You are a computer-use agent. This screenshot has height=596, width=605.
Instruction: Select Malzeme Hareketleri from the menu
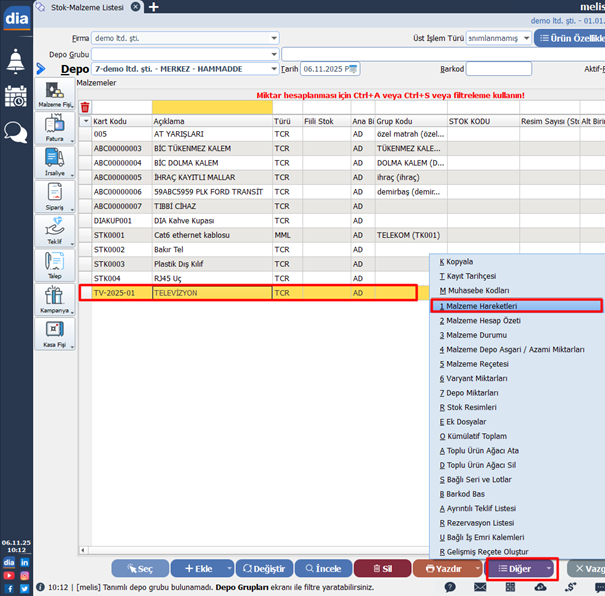[x=516, y=306]
